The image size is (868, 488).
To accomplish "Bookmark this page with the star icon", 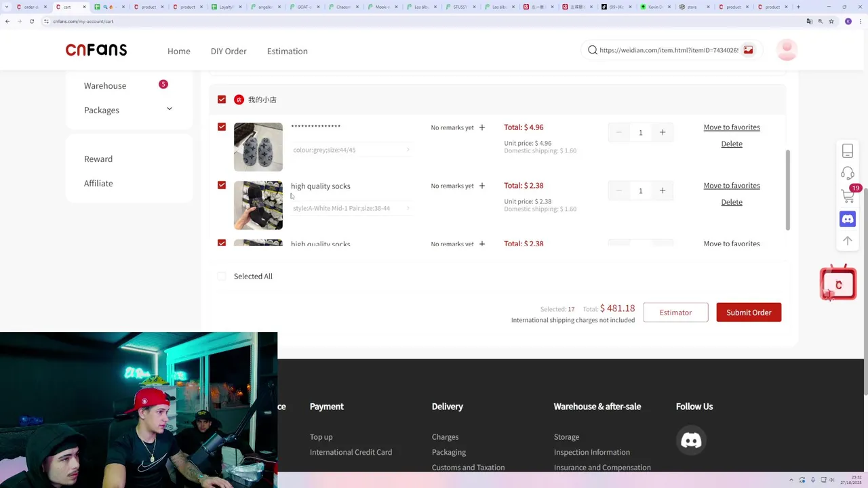I will (831, 21).
